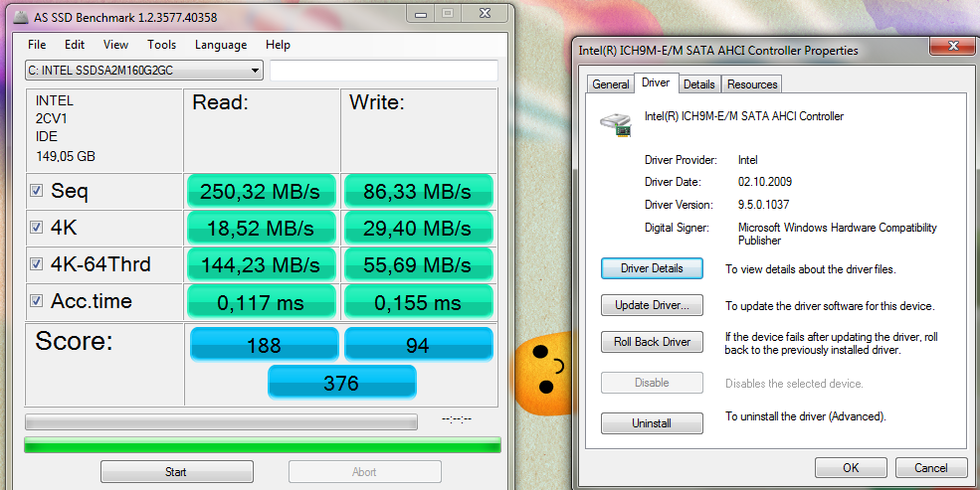This screenshot has width=980, height=490.
Task: Open the Tools menu
Action: (x=161, y=45)
